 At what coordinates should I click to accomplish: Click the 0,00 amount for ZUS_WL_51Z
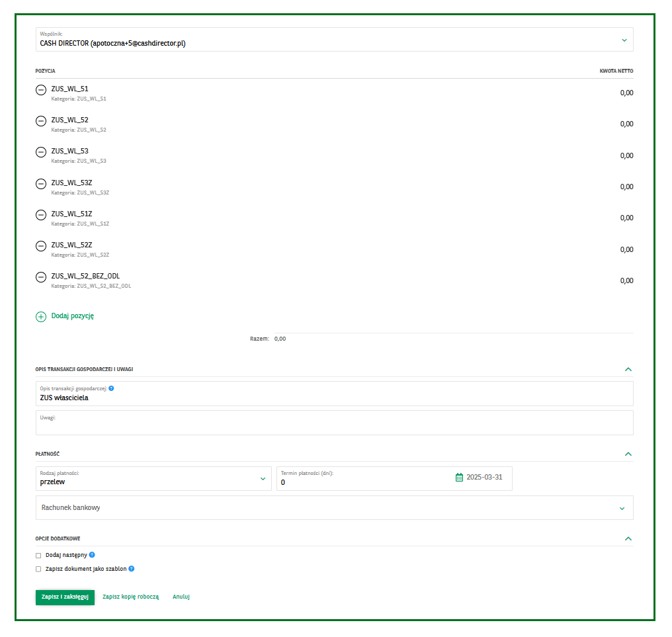pos(626,218)
